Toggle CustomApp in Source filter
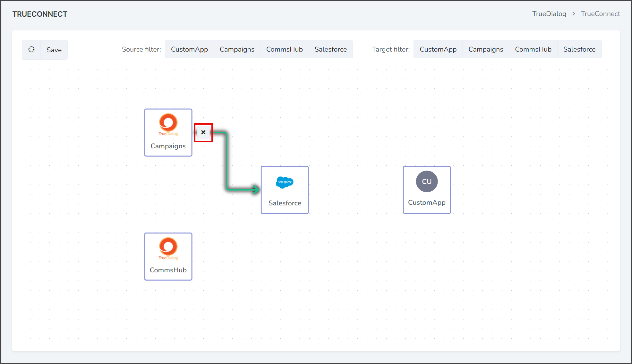Image resolution: width=632 pixels, height=364 pixels. coord(189,49)
